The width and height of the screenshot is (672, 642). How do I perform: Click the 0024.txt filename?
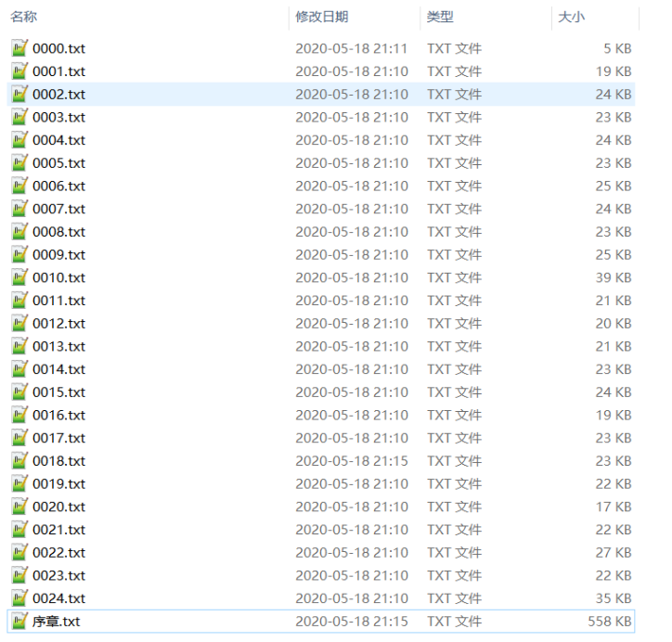pos(58,598)
